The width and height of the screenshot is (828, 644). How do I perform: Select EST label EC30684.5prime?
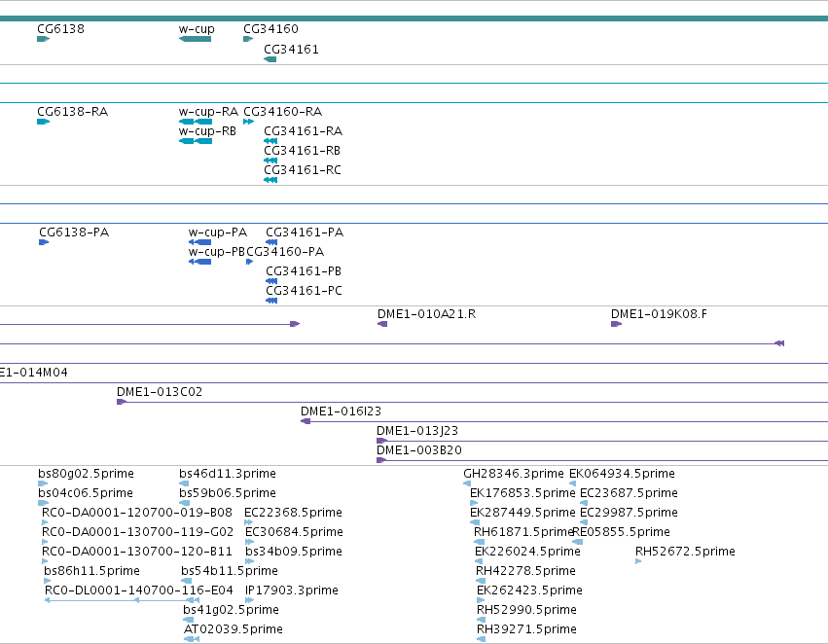[294, 533]
